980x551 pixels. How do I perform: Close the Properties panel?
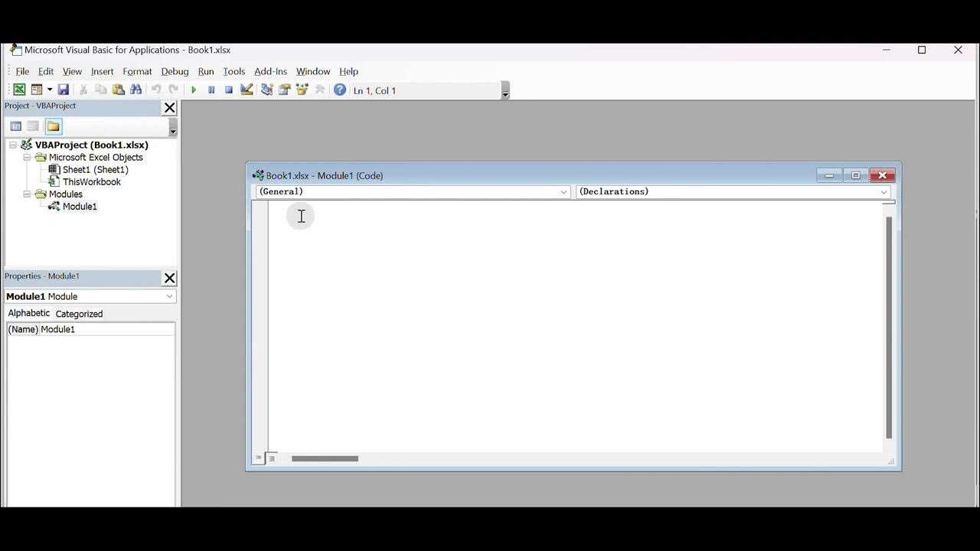tap(170, 278)
